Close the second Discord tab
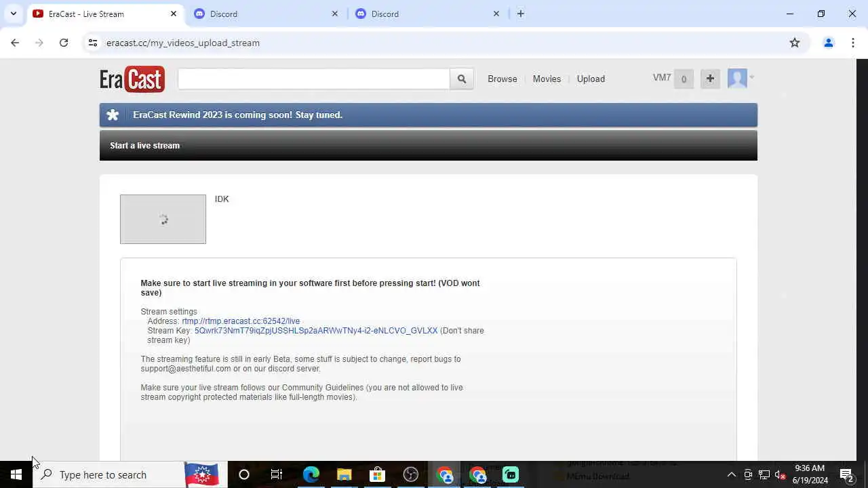Image resolution: width=868 pixels, height=488 pixels. (496, 14)
